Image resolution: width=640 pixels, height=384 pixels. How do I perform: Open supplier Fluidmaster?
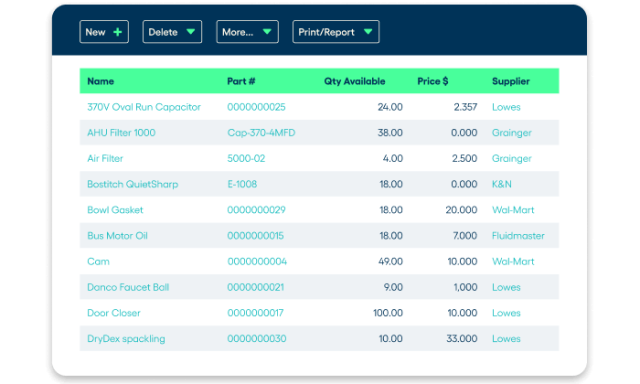(x=518, y=235)
